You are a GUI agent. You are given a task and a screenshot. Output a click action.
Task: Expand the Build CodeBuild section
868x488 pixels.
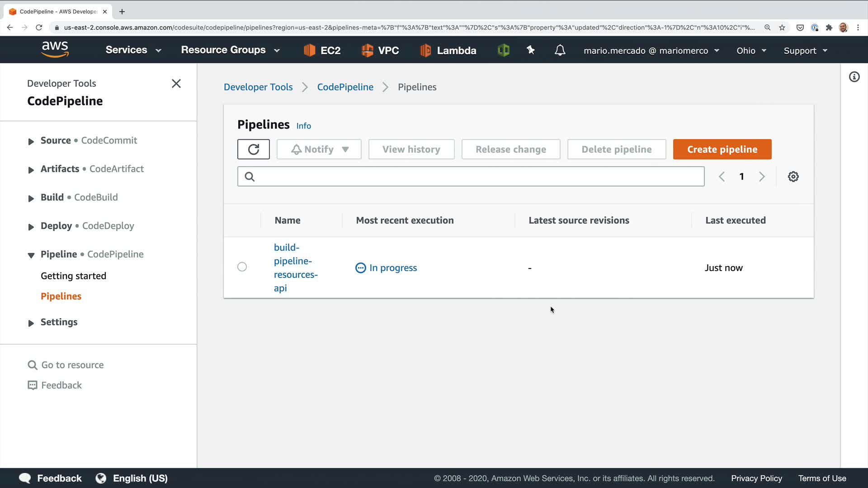coord(31,198)
